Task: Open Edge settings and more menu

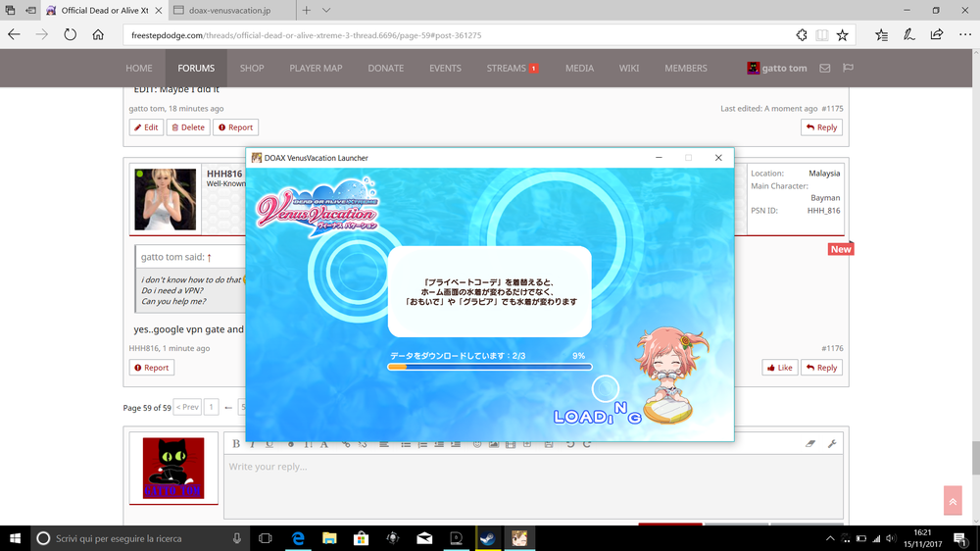Action: point(965,35)
